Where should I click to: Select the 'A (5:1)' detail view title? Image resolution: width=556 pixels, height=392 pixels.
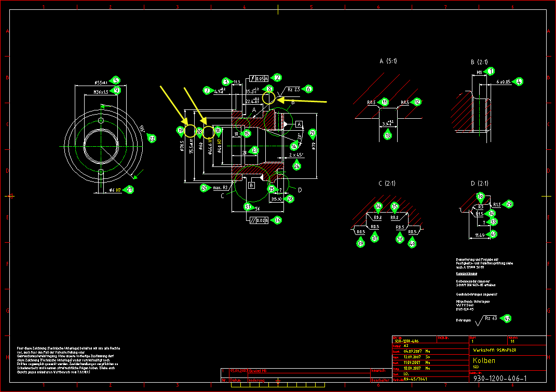tap(388, 61)
